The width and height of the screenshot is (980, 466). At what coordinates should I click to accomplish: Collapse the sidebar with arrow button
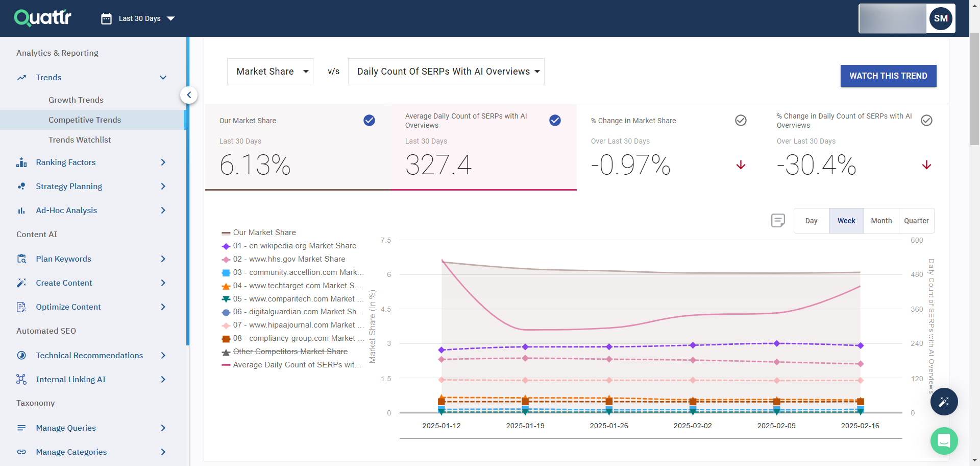(x=189, y=95)
